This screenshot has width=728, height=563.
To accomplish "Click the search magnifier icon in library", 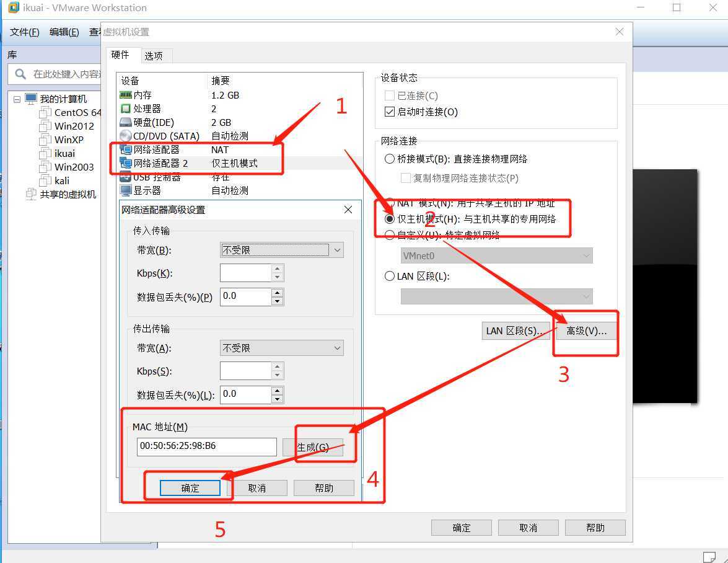I will (x=20, y=74).
